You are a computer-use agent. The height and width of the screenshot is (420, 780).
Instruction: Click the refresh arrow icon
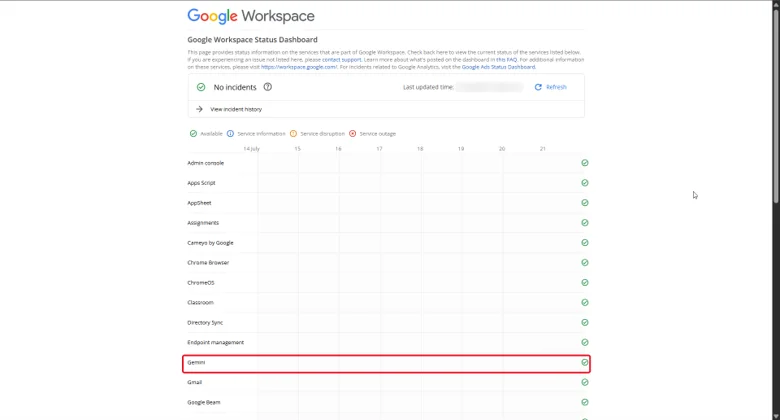(x=538, y=87)
